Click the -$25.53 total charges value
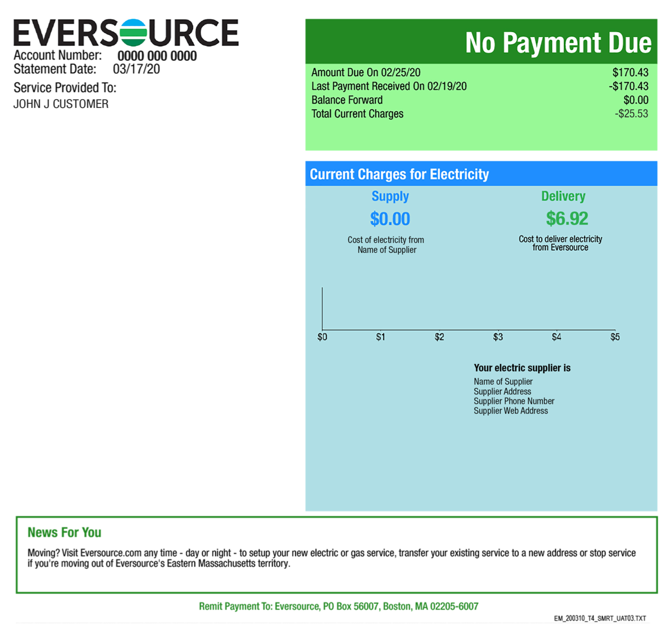This screenshot has height=629, width=672. [x=632, y=114]
